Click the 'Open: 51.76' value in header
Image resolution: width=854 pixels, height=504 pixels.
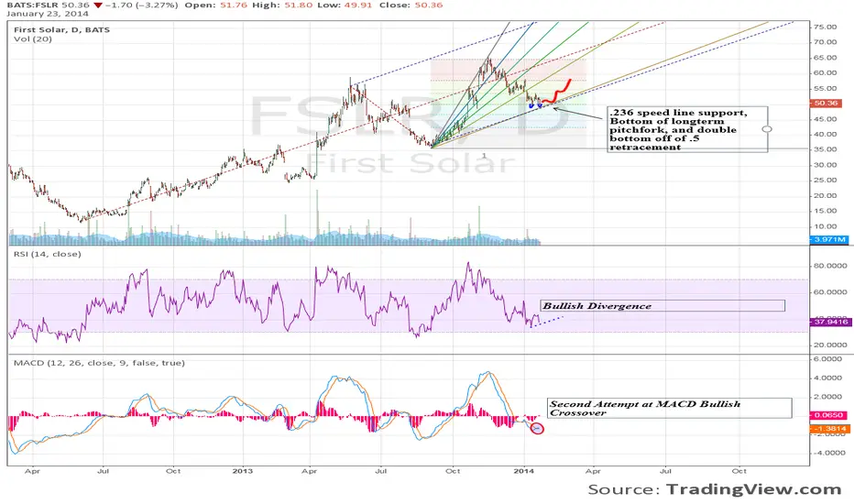[x=214, y=5]
